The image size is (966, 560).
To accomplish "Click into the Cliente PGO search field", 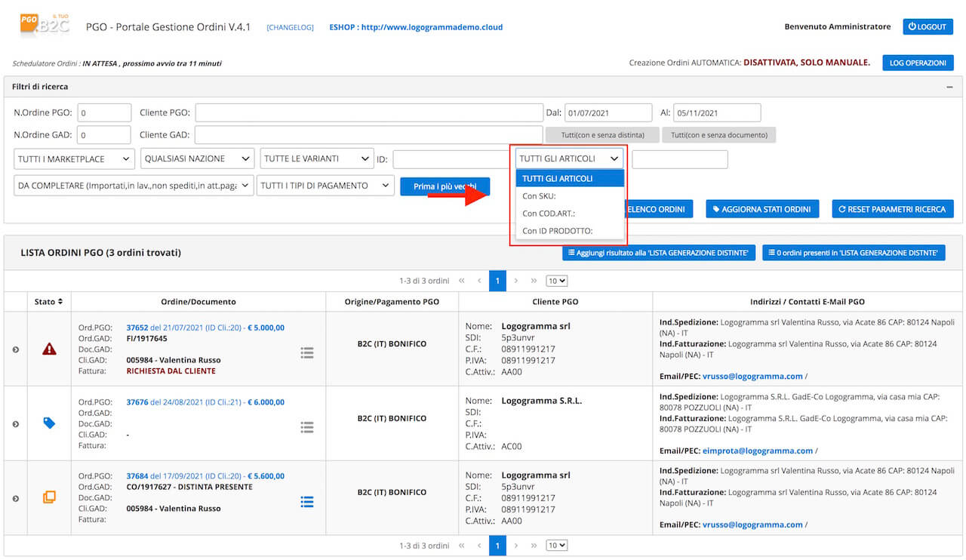I will (368, 112).
